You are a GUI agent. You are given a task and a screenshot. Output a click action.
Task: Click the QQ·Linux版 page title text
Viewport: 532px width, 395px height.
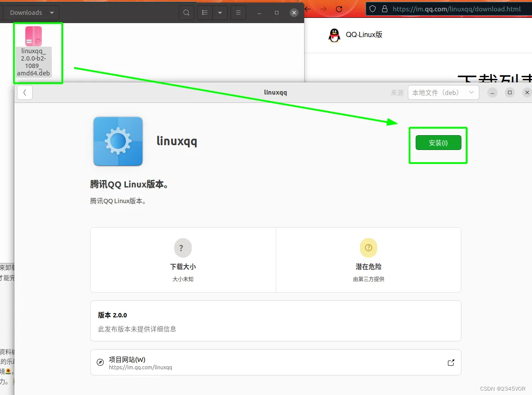pos(364,35)
